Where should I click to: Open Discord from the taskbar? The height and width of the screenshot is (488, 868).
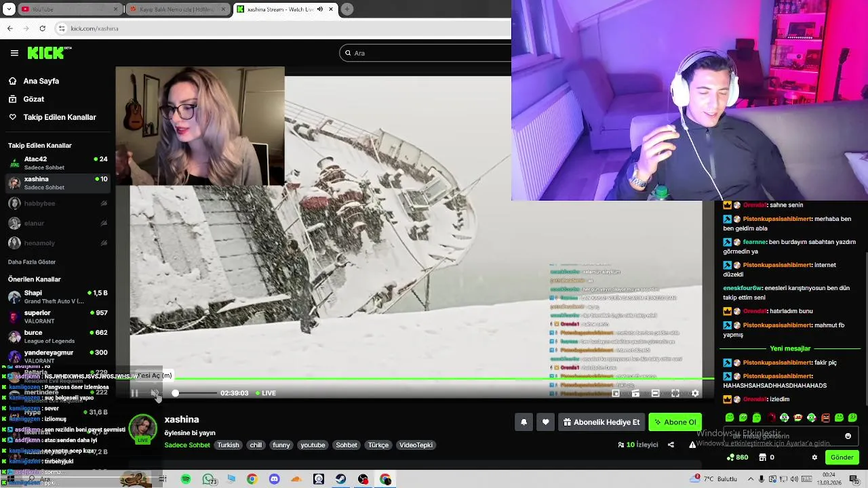[274, 479]
